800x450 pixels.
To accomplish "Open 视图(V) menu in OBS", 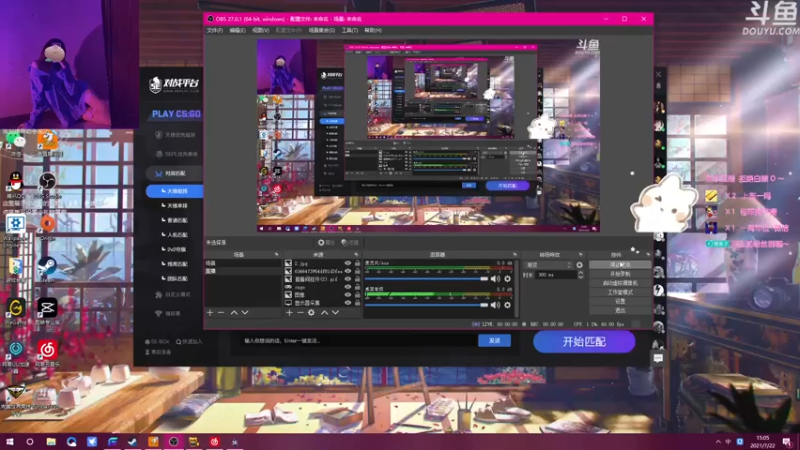I will (x=260, y=31).
